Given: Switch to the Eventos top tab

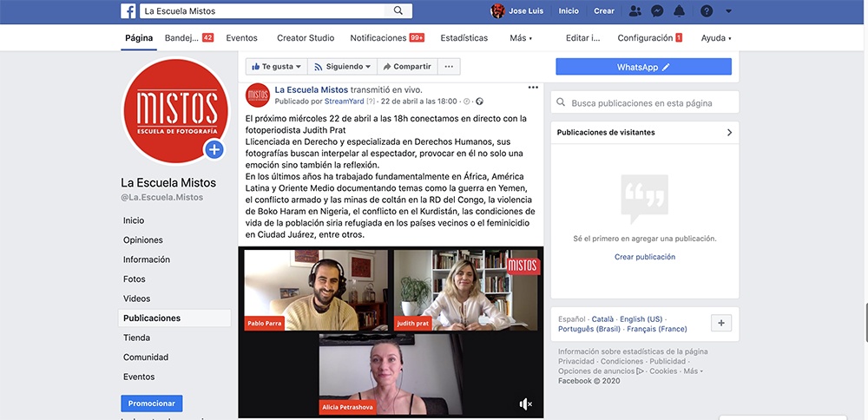Looking at the screenshot, I should coord(241,38).
